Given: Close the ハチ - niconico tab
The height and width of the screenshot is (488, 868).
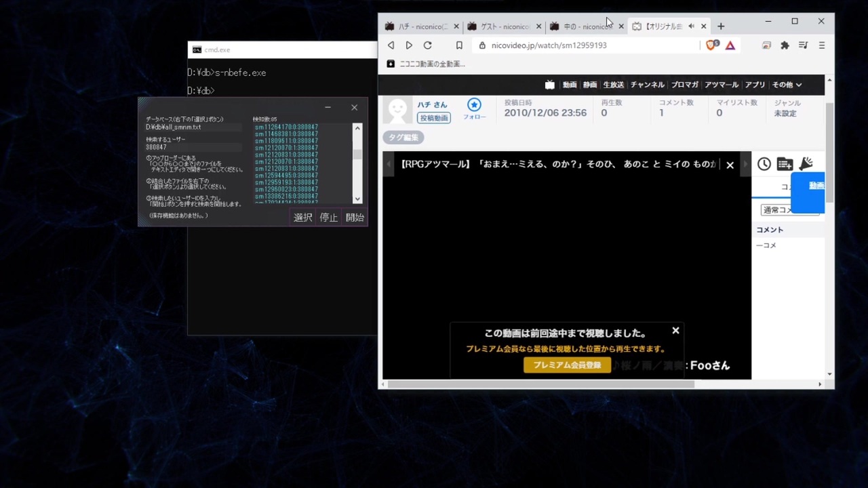Looking at the screenshot, I should point(456,26).
